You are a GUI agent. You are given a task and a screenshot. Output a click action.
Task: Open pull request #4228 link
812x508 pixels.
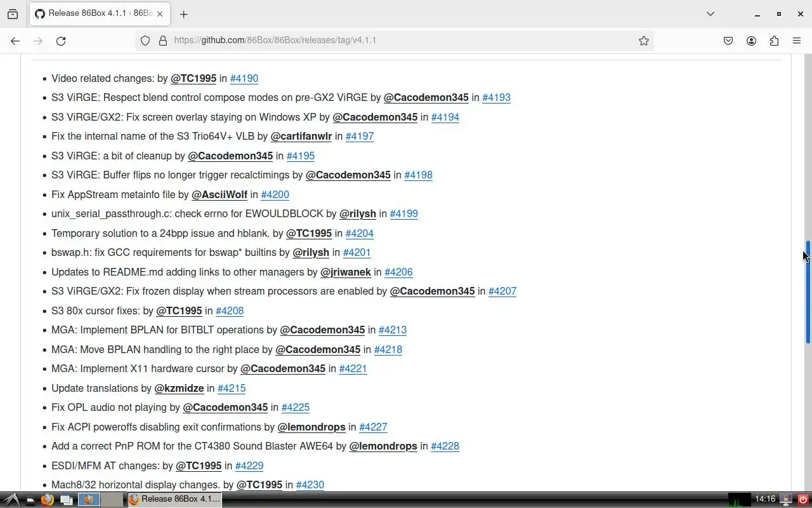point(445,446)
